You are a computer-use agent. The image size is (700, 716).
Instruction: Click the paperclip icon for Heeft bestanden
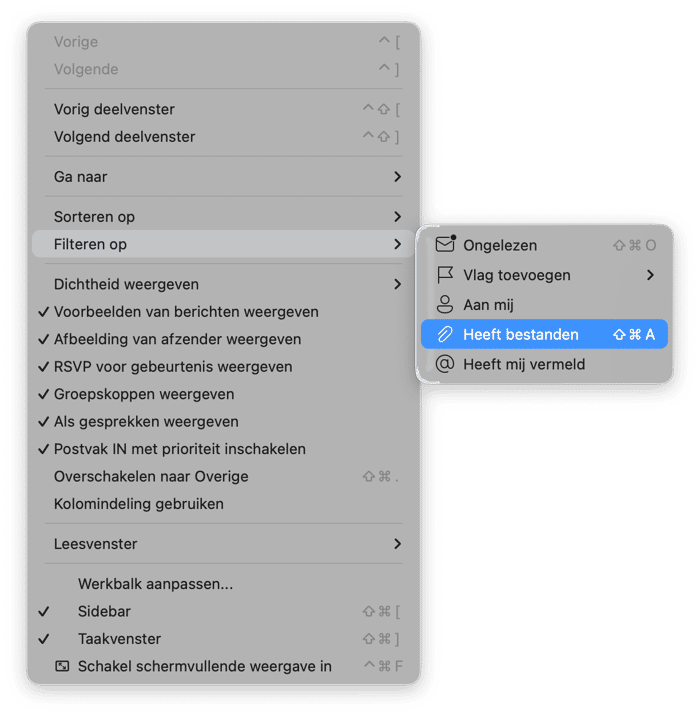click(x=445, y=334)
